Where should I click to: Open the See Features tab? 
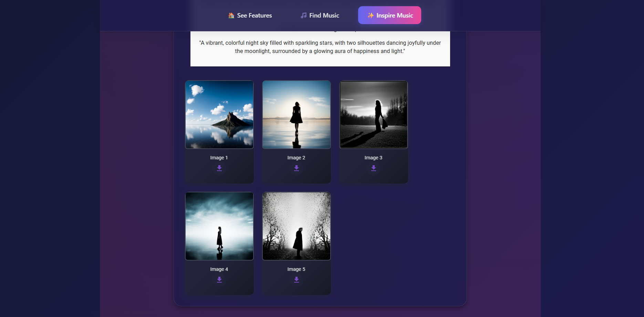[x=250, y=15]
